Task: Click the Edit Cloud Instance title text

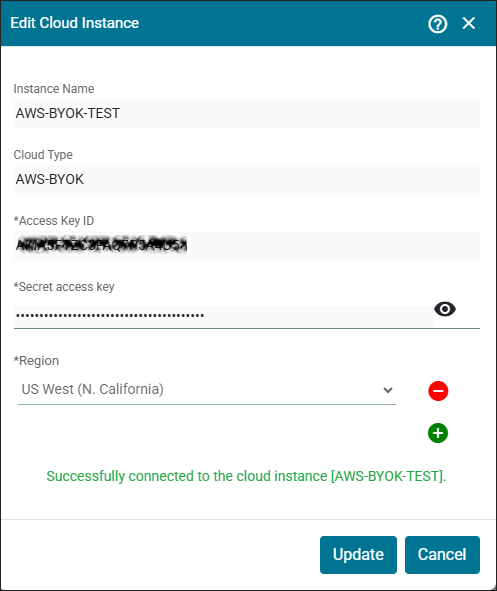Action: [x=75, y=23]
